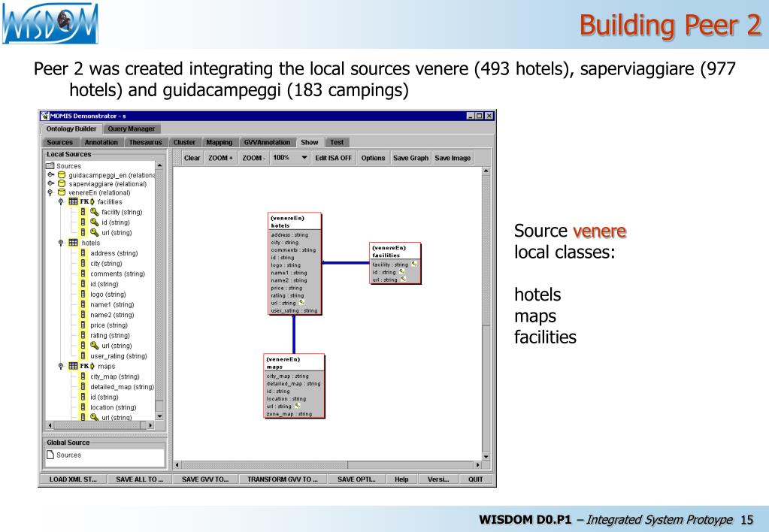Image resolution: width=769 pixels, height=532 pixels.
Task: Click the attribute icon beside logo (string)
Action: 83,295
